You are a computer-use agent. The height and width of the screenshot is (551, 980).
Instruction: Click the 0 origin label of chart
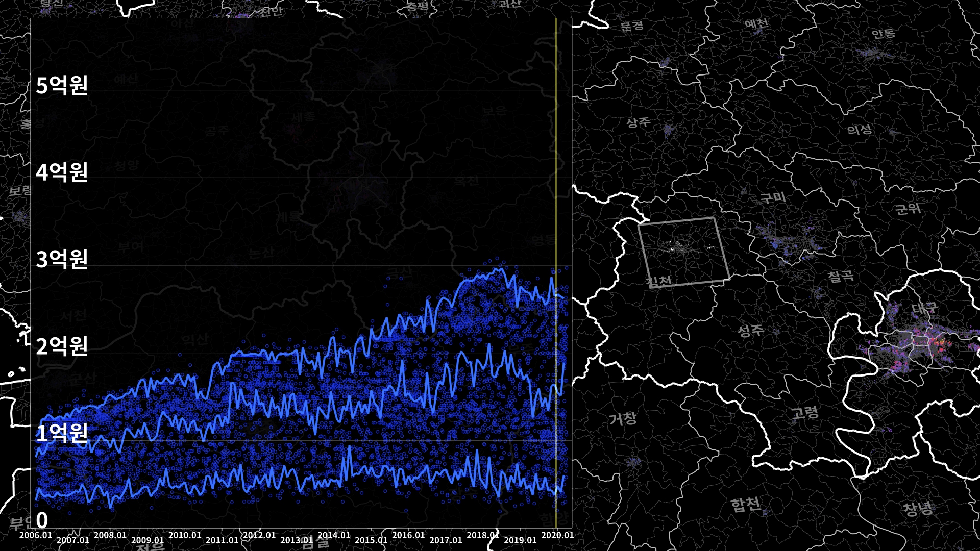pyautogui.click(x=42, y=520)
